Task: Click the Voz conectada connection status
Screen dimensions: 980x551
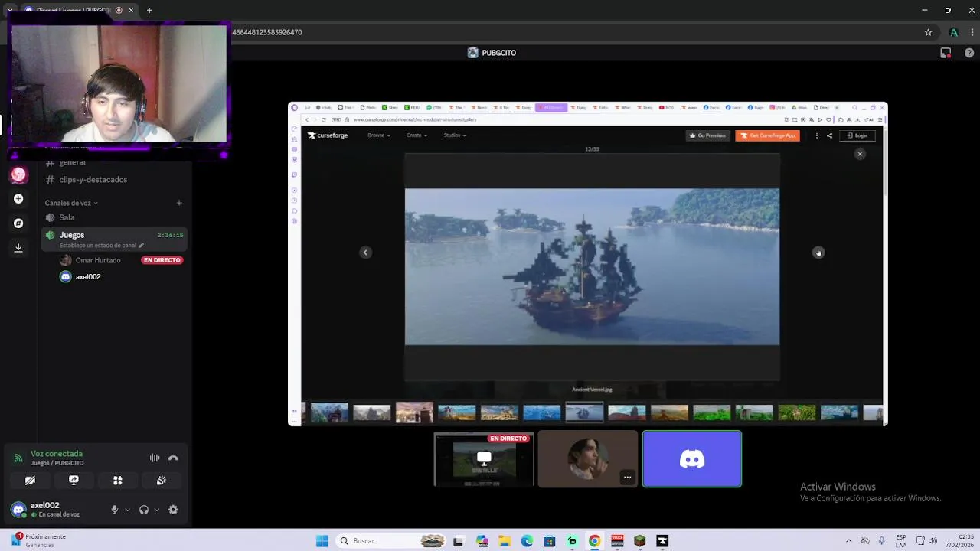Action: 57,454
